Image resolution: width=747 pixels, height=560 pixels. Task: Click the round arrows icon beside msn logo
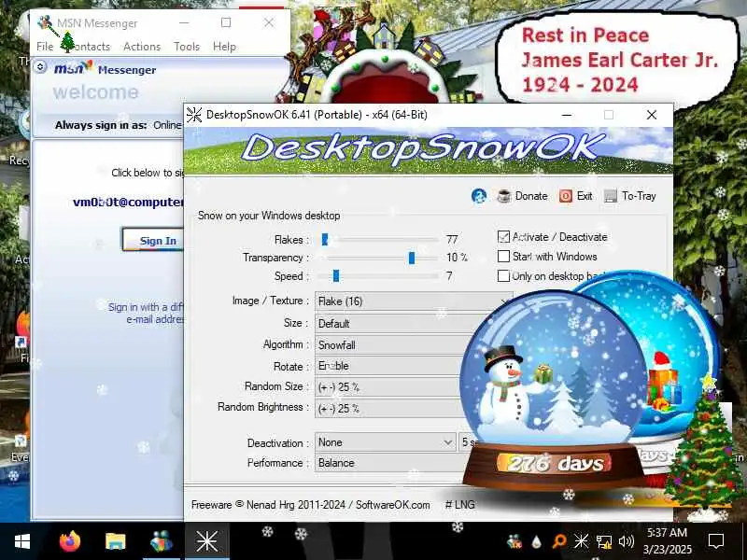click(40, 66)
